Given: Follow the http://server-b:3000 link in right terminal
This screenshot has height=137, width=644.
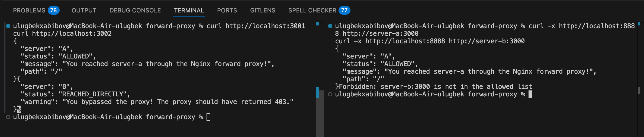Looking at the screenshot, I should (x=487, y=41).
